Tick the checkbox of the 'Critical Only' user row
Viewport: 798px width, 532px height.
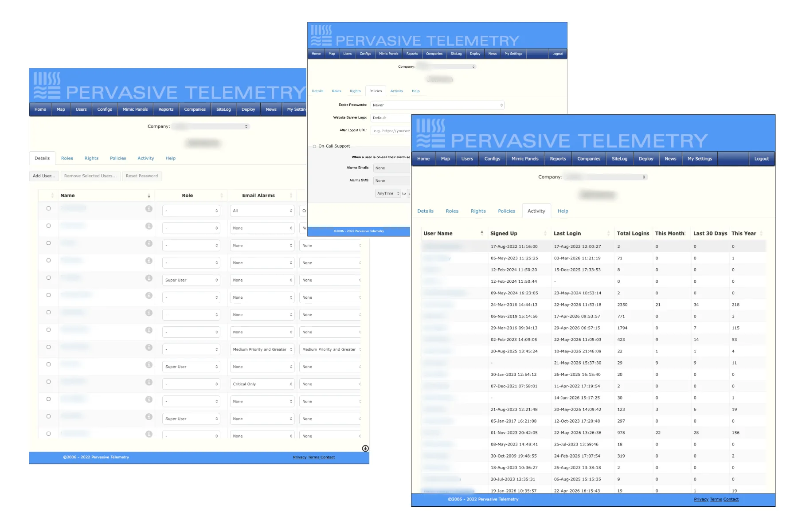pos(48,382)
